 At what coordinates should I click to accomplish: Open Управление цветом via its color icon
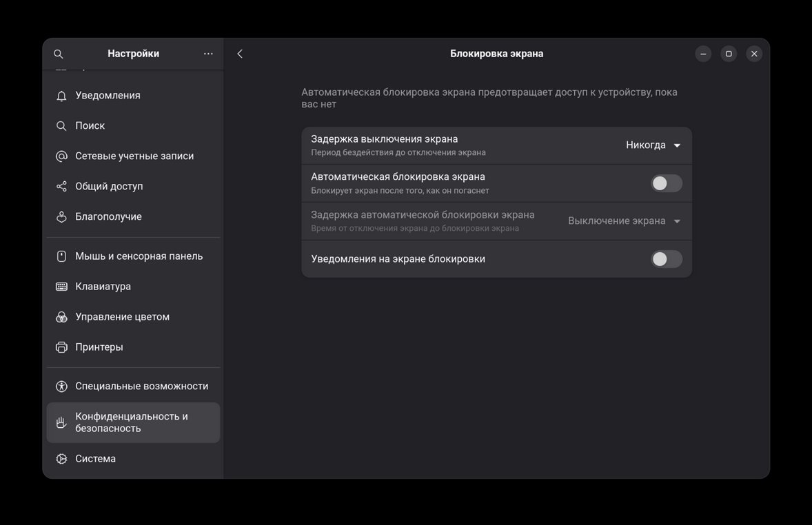click(61, 316)
